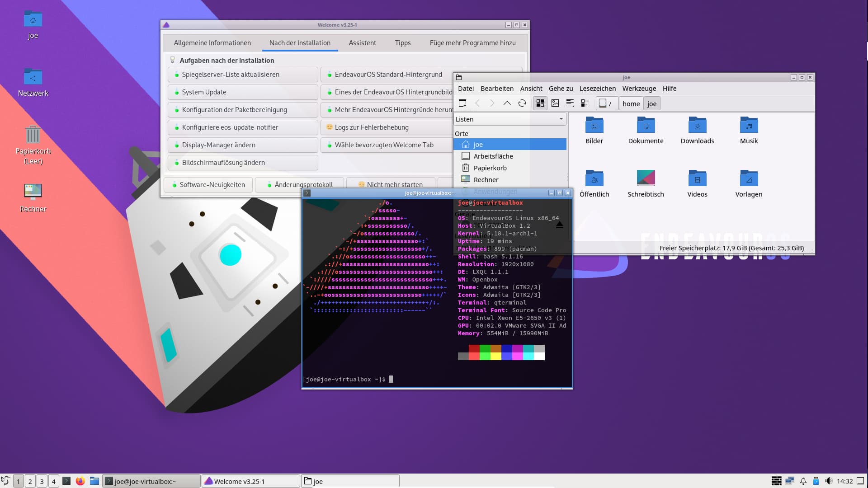
Task: Open the notifications bell in tray
Action: [x=803, y=481]
